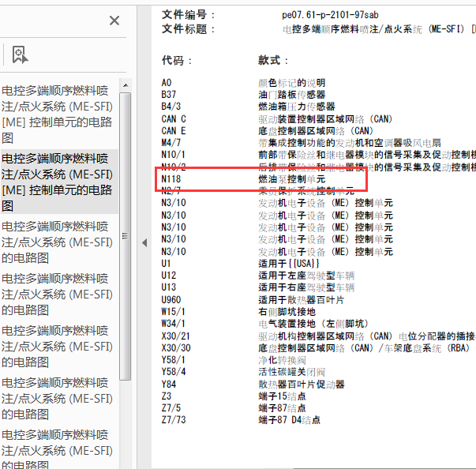This screenshot has height=469, width=476.
Task: Open the find current bookmark icon
Action: coord(20,55)
